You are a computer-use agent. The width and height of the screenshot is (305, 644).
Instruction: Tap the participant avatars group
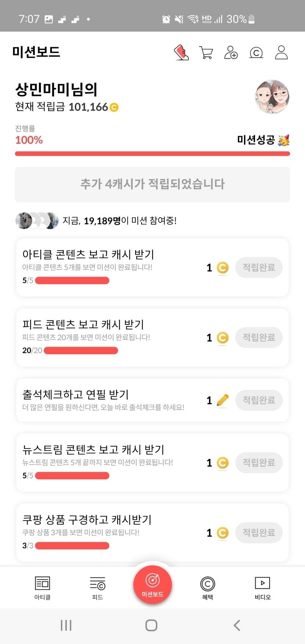[37, 221]
